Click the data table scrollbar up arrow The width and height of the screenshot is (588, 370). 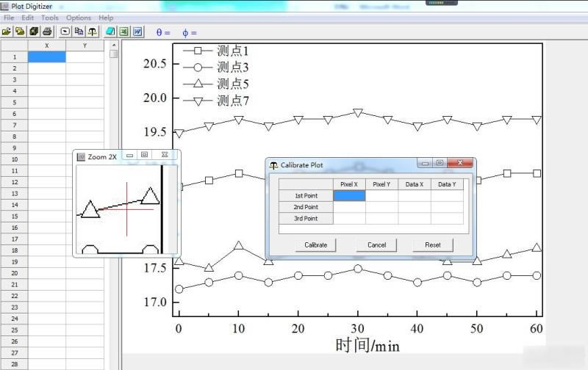tap(114, 45)
